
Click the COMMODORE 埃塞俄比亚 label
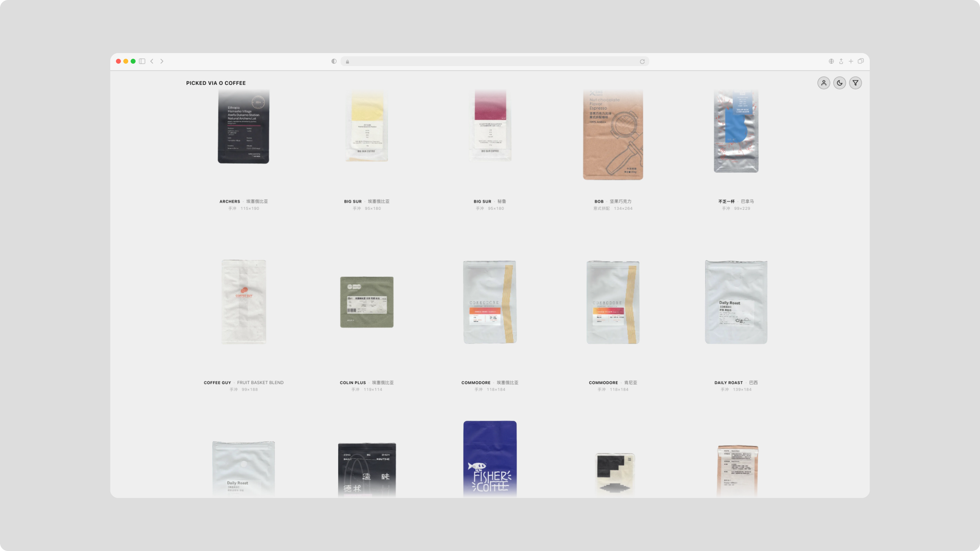click(x=490, y=383)
